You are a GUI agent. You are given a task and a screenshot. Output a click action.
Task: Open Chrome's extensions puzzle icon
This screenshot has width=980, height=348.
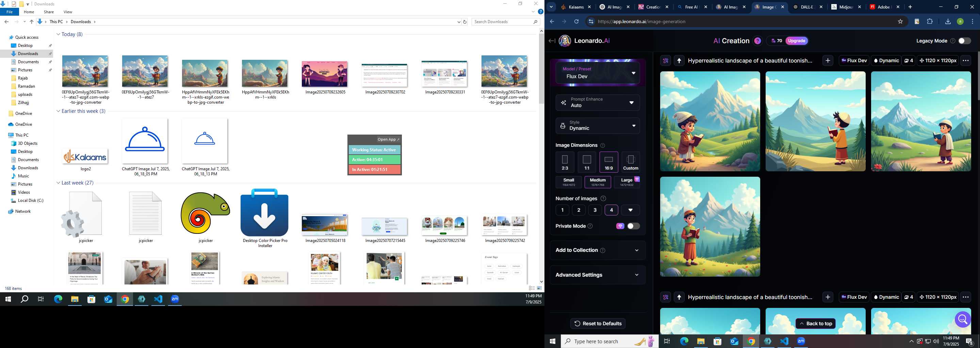pos(930,22)
